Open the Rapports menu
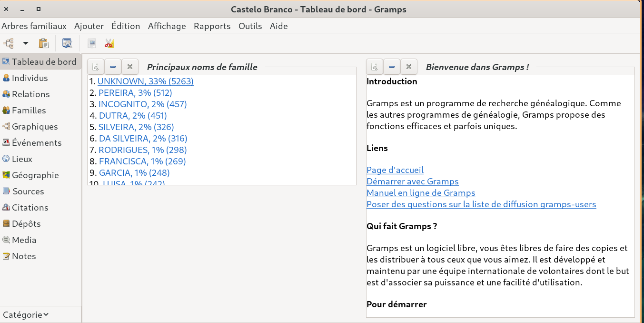 pos(212,26)
